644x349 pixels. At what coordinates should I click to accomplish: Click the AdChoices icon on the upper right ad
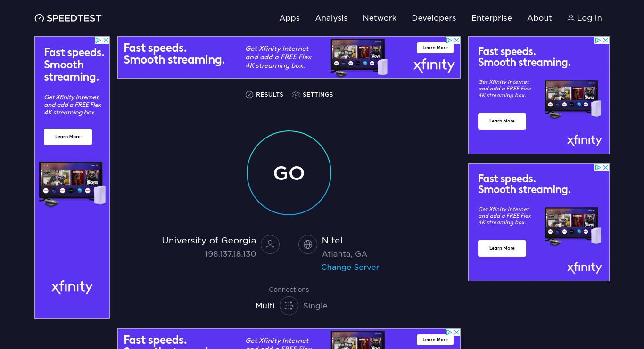coord(598,41)
